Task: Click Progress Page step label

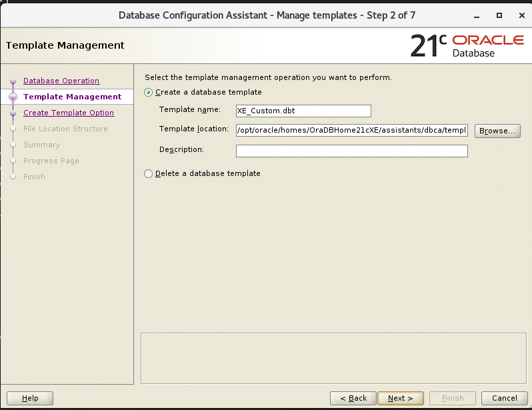Action: pyautogui.click(x=51, y=161)
